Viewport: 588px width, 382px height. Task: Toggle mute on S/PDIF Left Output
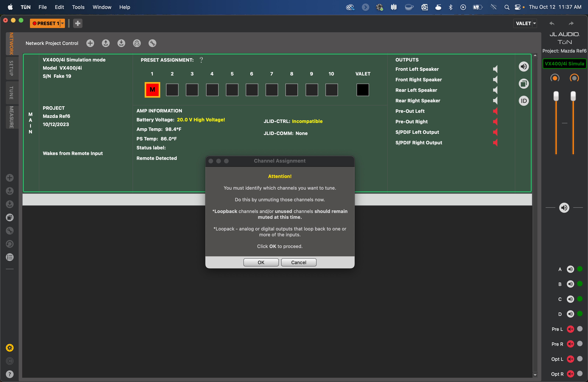(495, 132)
